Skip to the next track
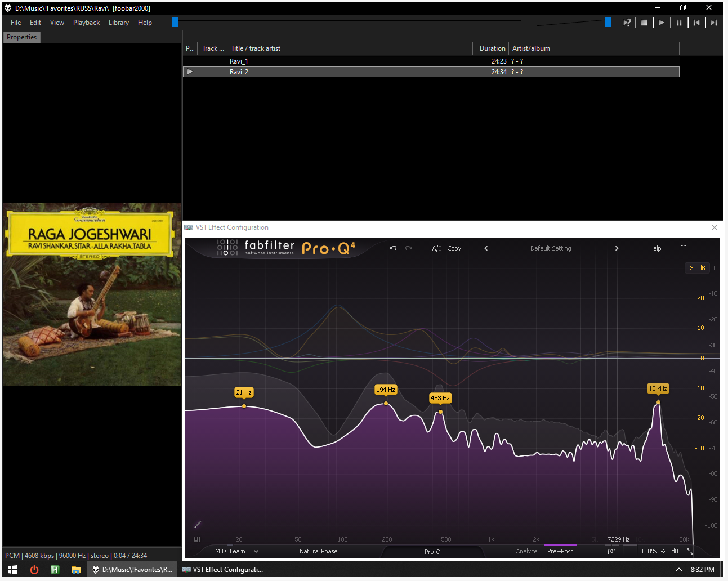Image resolution: width=728 pixels, height=581 pixels. point(714,23)
